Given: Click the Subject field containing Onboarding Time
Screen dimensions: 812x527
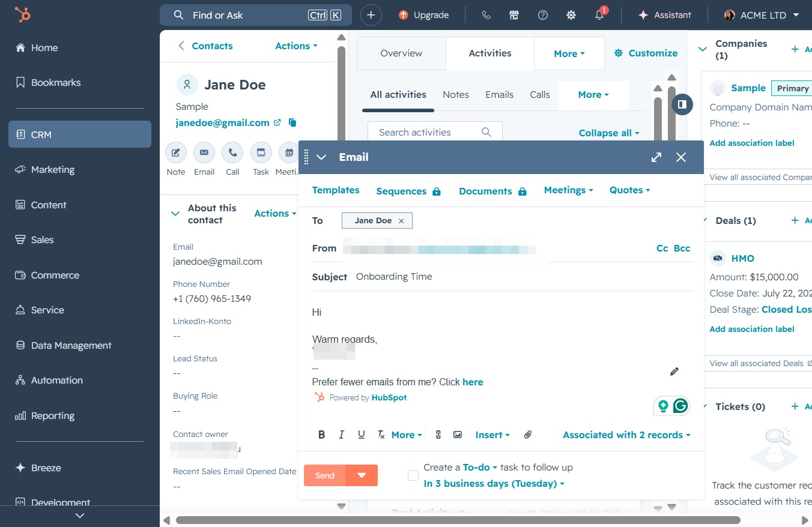Looking at the screenshot, I should tap(524, 277).
